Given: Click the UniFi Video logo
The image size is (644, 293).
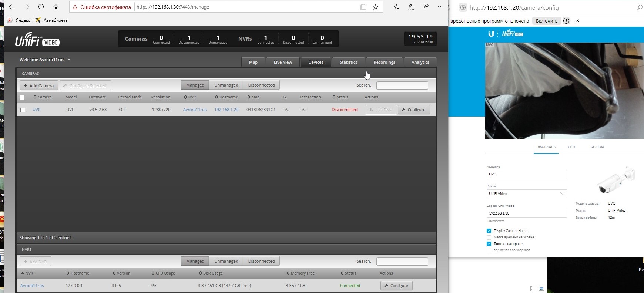Looking at the screenshot, I should [37, 40].
